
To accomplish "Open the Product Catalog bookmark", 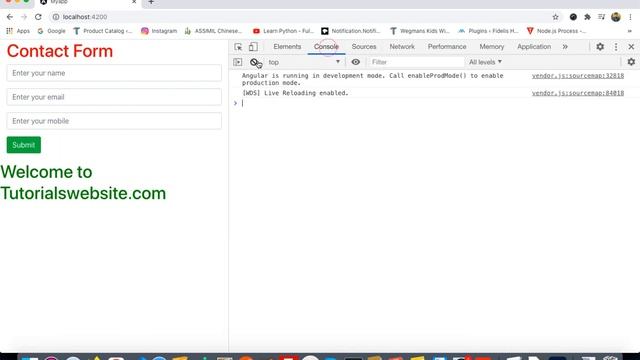I will coord(103,31).
